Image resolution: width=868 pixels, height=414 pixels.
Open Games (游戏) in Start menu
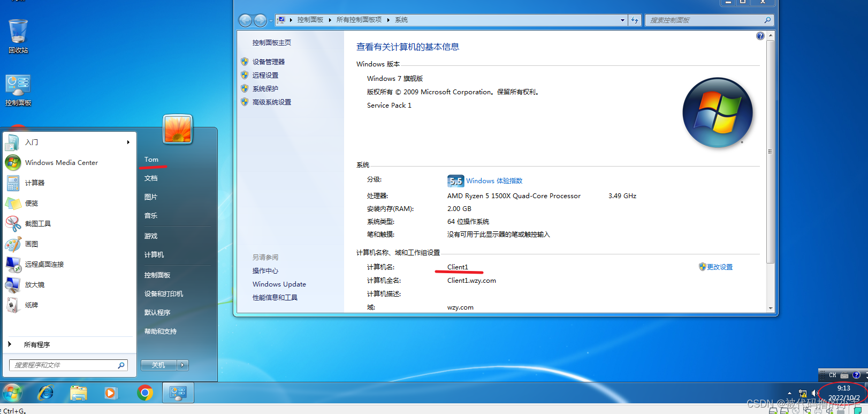point(151,236)
